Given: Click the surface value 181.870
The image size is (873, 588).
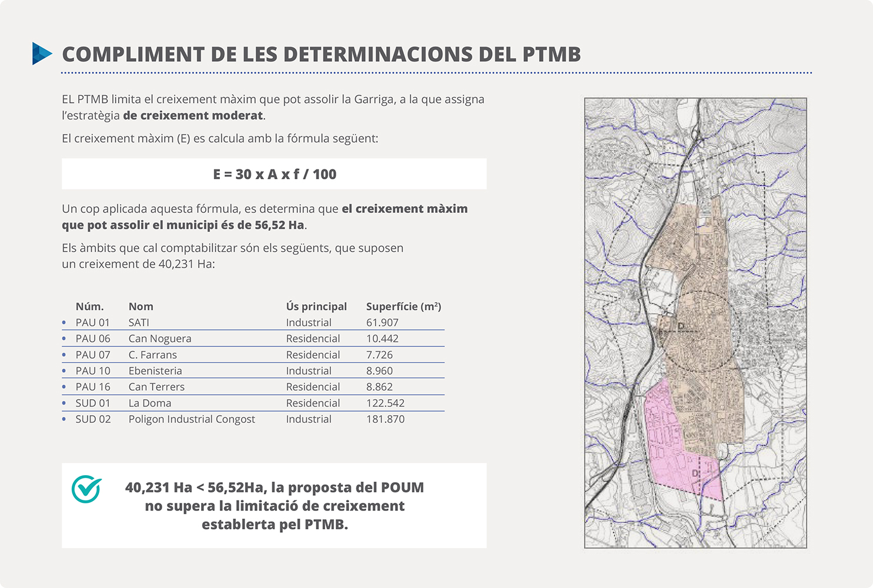Looking at the screenshot, I should (385, 419).
